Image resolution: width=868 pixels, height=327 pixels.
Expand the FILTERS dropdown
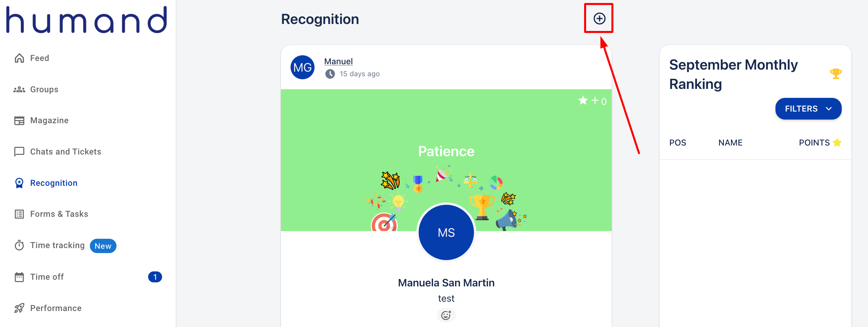(x=808, y=109)
